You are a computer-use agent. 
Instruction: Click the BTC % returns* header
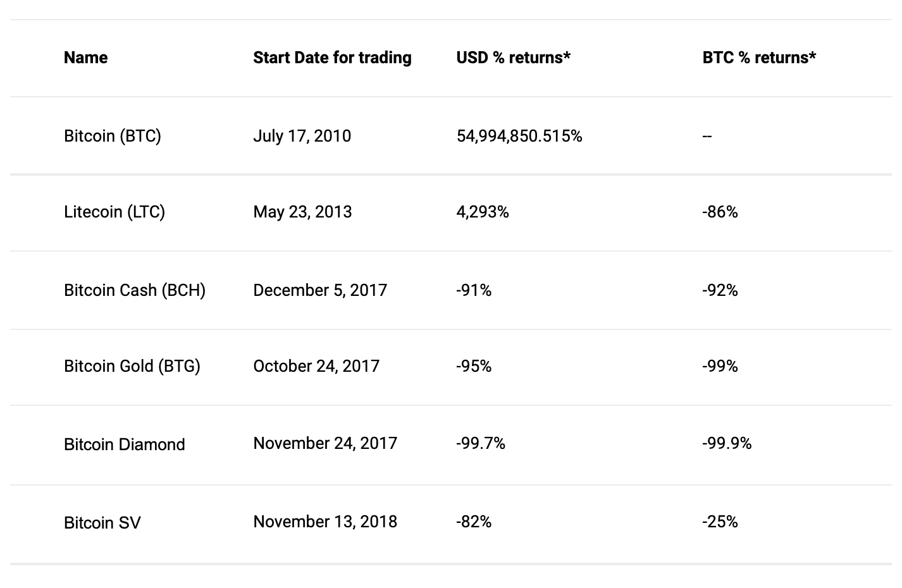759,58
